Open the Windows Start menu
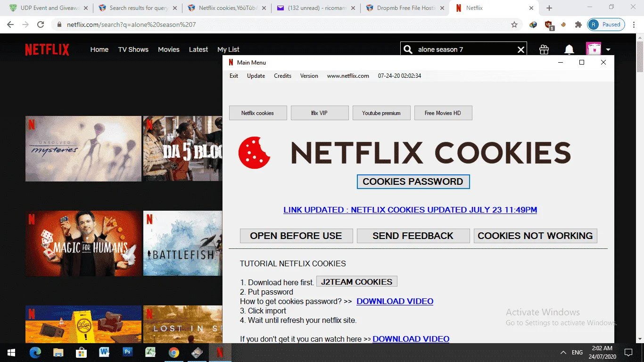Viewport: 644px width, 362px height. pos(11,353)
